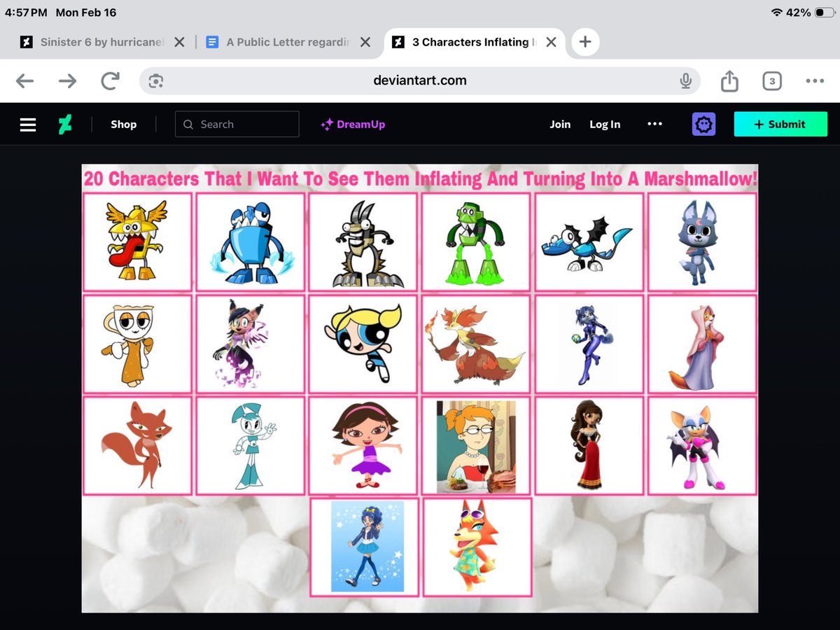This screenshot has width=840, height=630.
Task: Check the battery indicator in the status bar
Action: click(825, 13)
